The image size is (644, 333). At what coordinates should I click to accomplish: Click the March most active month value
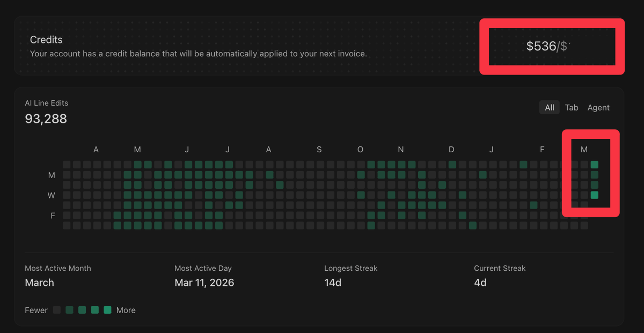pos(40,283)
